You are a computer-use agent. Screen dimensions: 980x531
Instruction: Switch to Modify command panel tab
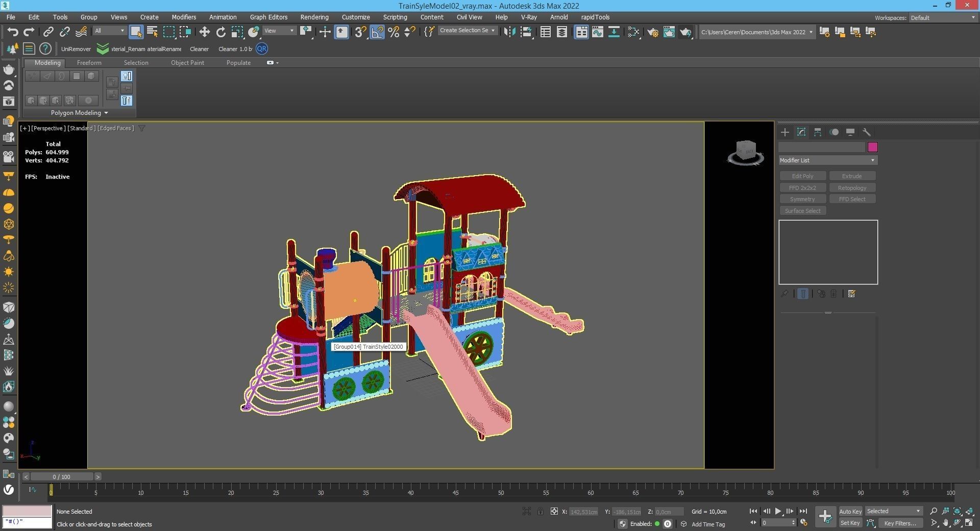(x=801, y=132)
